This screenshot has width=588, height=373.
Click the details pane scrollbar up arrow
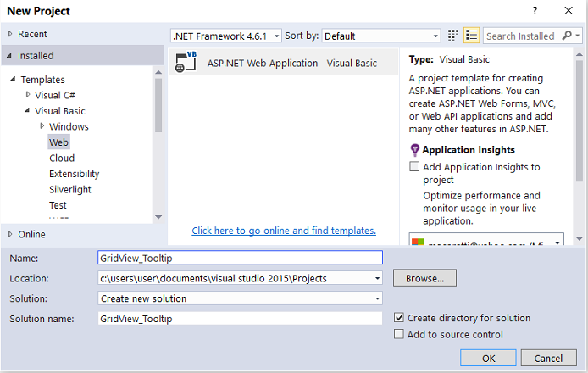click(580, 54)
